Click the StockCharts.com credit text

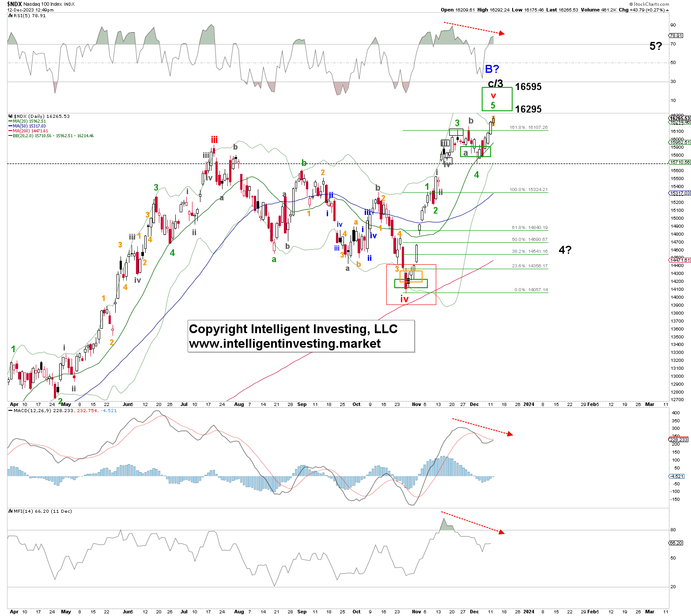pyautogui.click(x=649, y=4)
